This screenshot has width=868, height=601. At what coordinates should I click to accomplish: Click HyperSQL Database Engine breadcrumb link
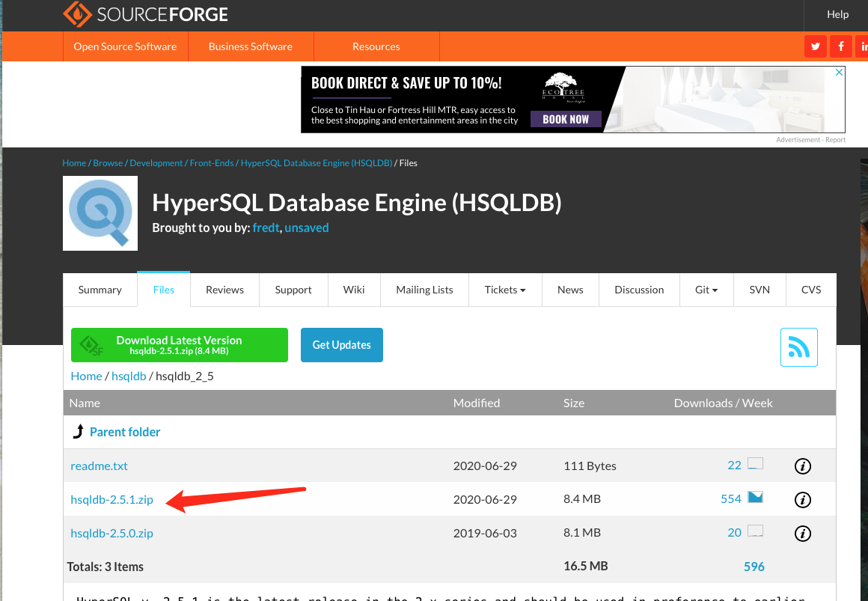316,163
